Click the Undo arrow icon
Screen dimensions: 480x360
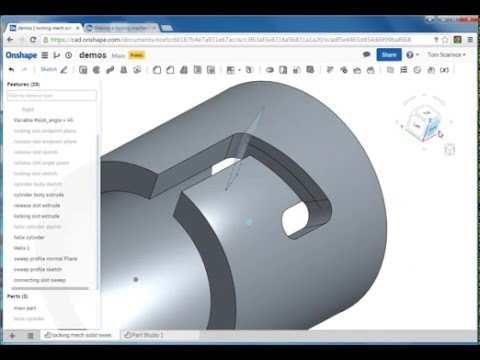pyautogui.click(x=11, y=69)
